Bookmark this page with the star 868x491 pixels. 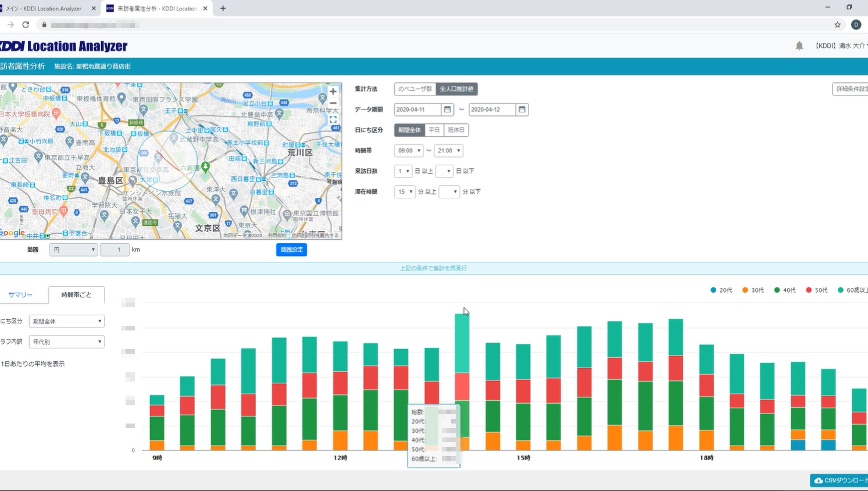(x=837, y=24)
